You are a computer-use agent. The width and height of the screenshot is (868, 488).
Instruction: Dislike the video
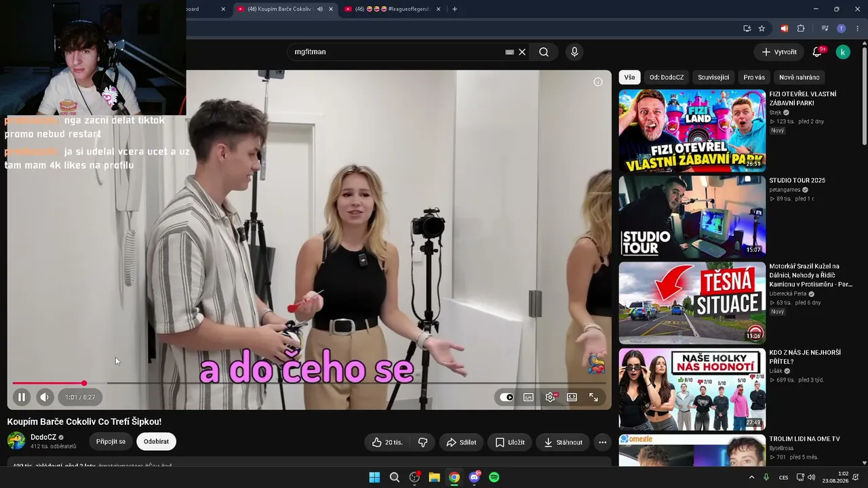pyautogui.click(x=422, y=443)
